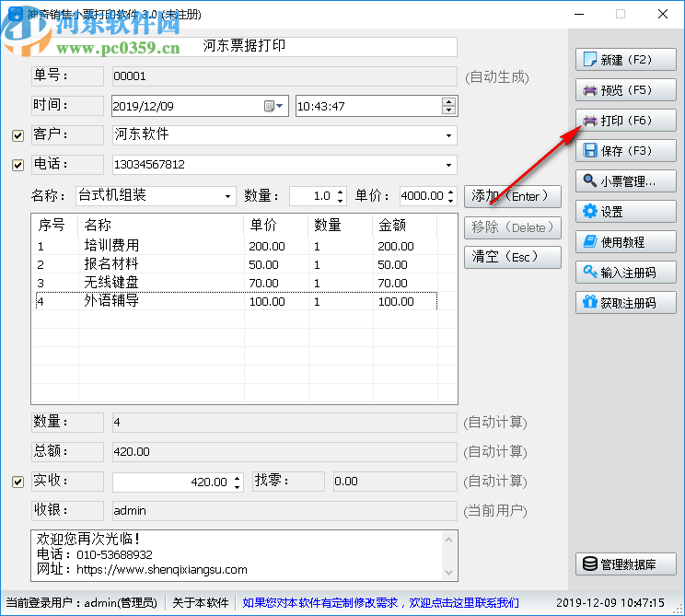This screenshot has height=616, width=685.
Task: Increase unit price with up arrow
Action: pyautogui.click(x=451, y=192)
